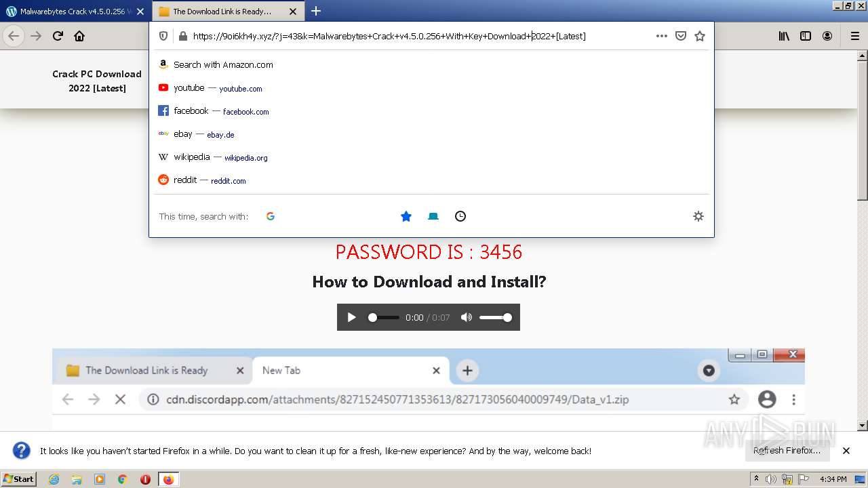The height and width of the screenshot is (488, 868).
Task: Open media player taskbar icon
Action: (x=100, y=479)
